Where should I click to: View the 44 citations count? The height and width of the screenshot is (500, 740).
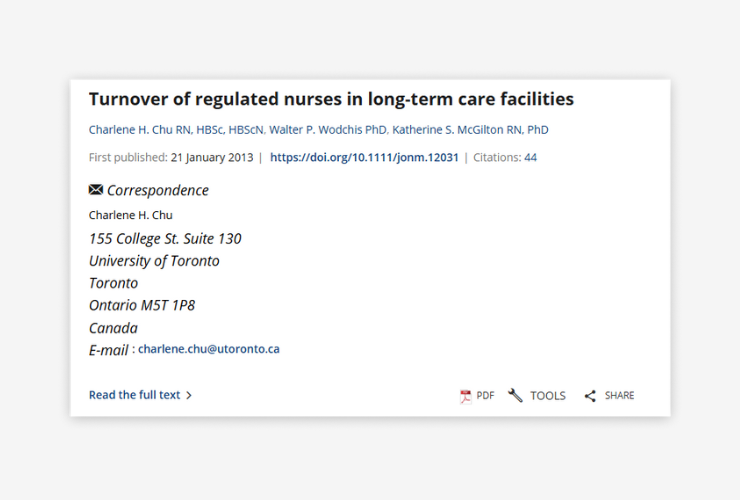tap(530, 157)
